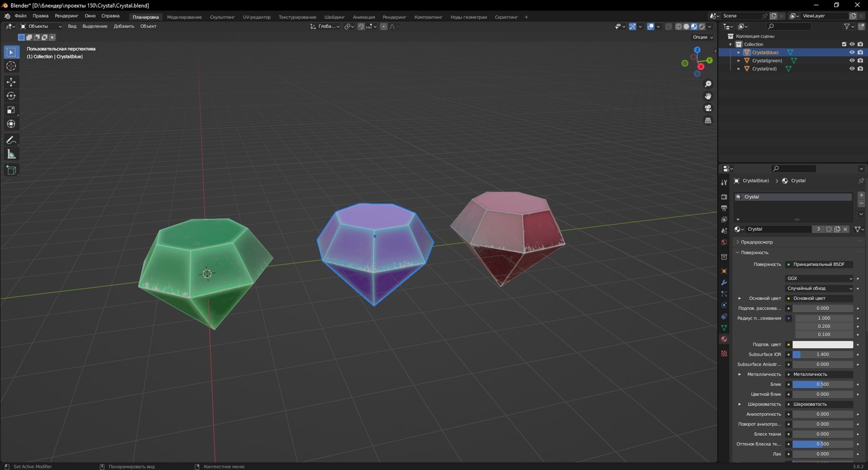Expand the Предпросмотр panel

[x=757, y=242]
